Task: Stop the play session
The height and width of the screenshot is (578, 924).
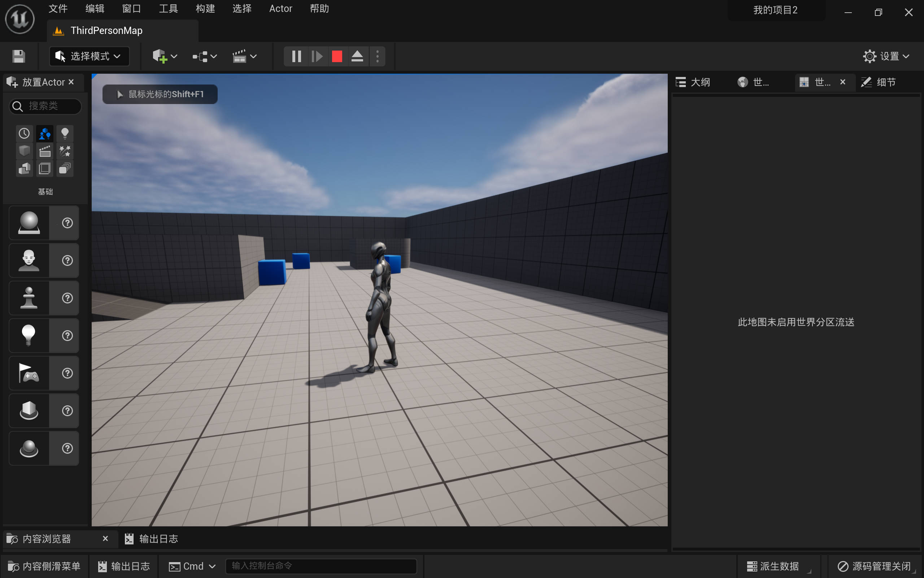Action: pyautogui.click(x=337, y=57)
